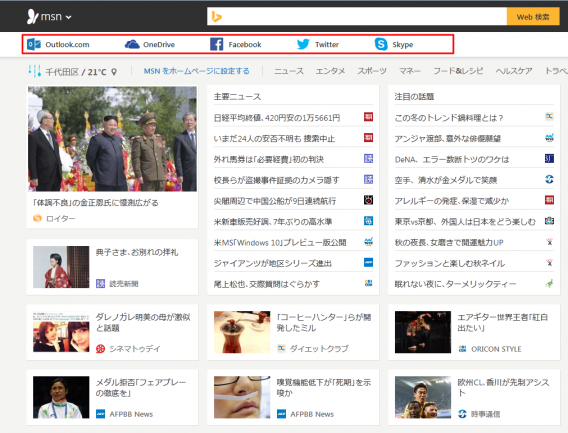This screenshot has height=433, width=568.
Task: Open the coffee mill article thumbnail
Action: click(242, 332)
